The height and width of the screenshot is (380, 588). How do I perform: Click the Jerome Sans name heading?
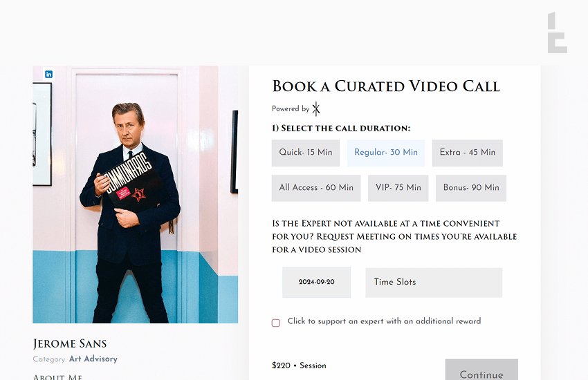tap(70, 343)
